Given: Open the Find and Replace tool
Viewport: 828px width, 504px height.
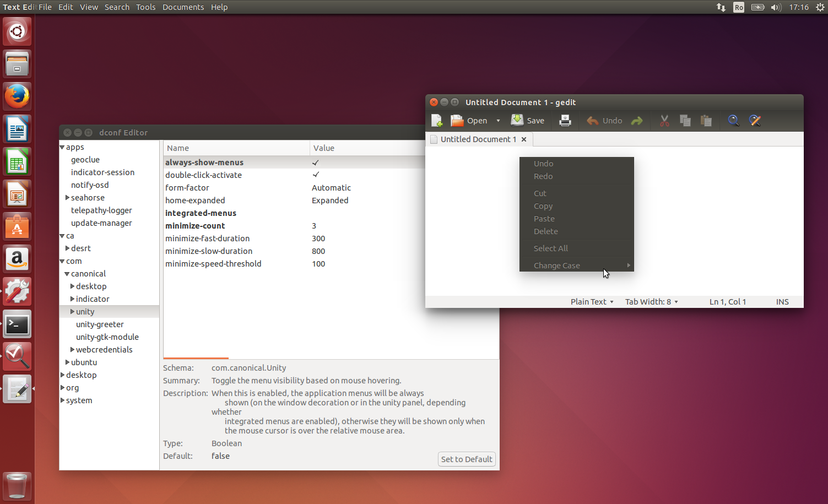Looking at the screenshot, I should coord(755,120).
